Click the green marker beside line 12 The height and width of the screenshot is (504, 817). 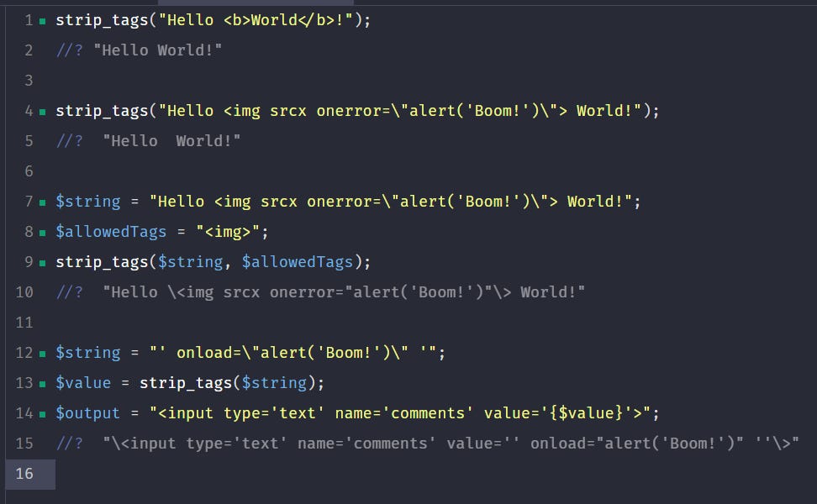(x=43, y=354)
